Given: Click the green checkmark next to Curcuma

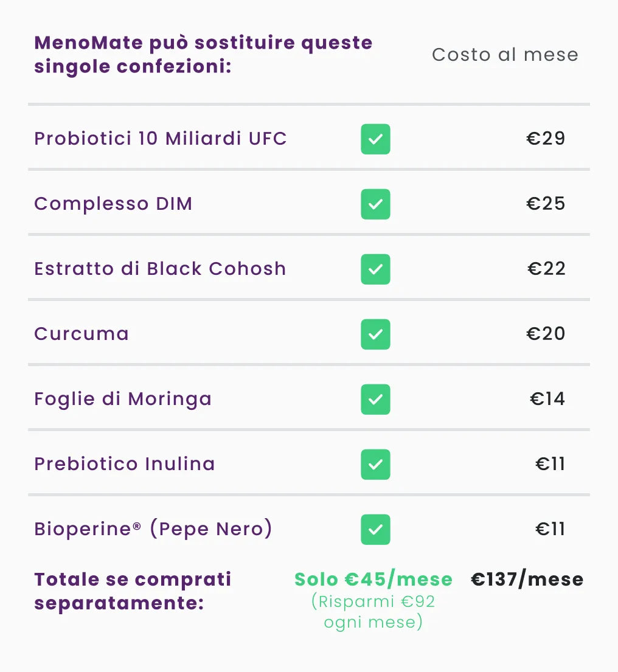Looking at the screenshot, I should click(x=375, y=334).
